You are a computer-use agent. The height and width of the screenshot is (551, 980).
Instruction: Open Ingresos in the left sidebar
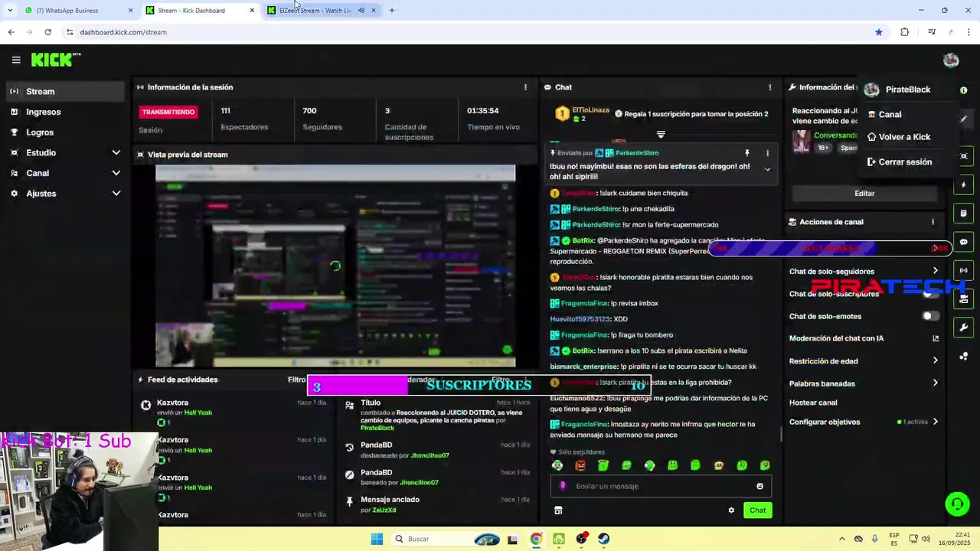click(x=64, y=112)
